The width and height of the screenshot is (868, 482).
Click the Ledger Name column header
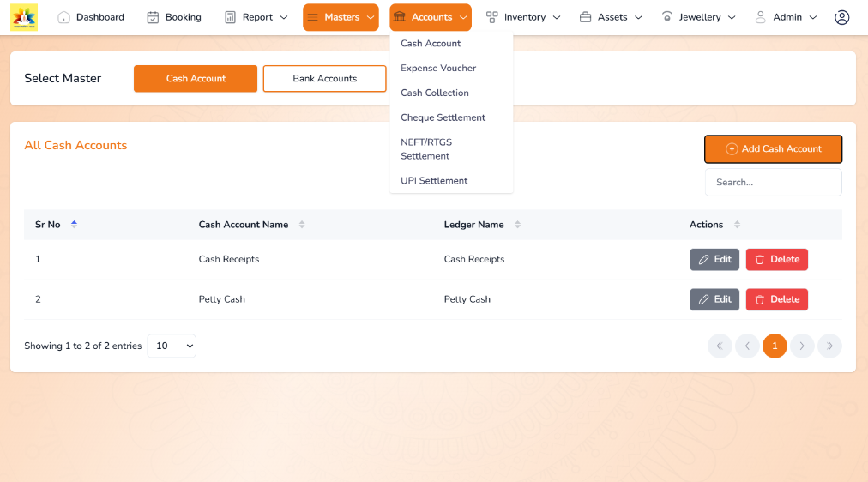click(473, 225)
